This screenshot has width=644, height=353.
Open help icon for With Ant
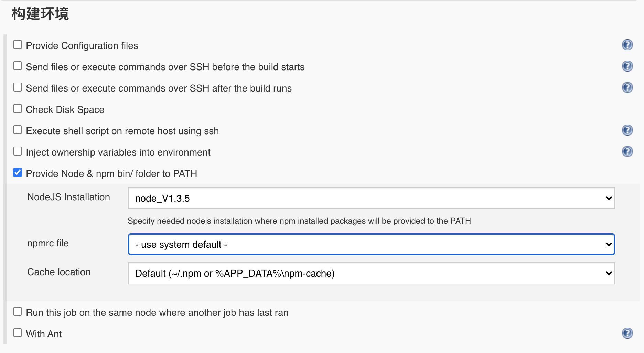[x=627, y=333]
